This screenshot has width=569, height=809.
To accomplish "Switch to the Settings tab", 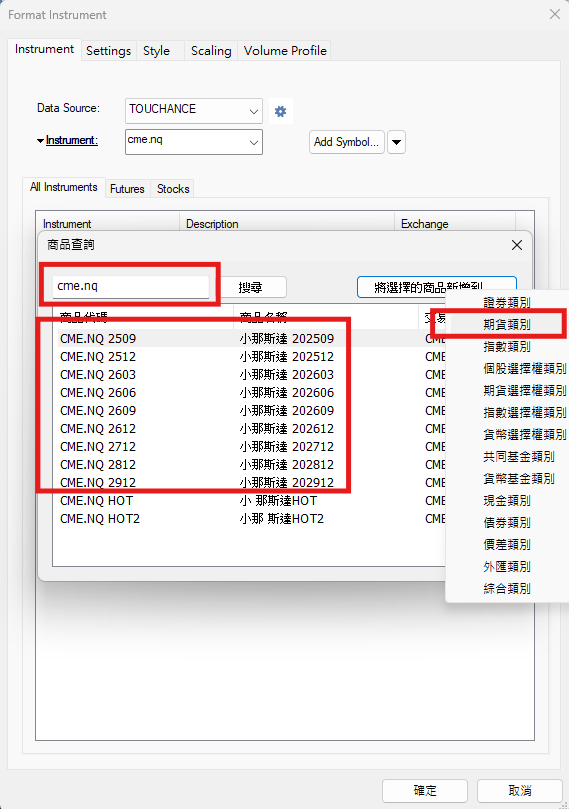I will 108,51.
